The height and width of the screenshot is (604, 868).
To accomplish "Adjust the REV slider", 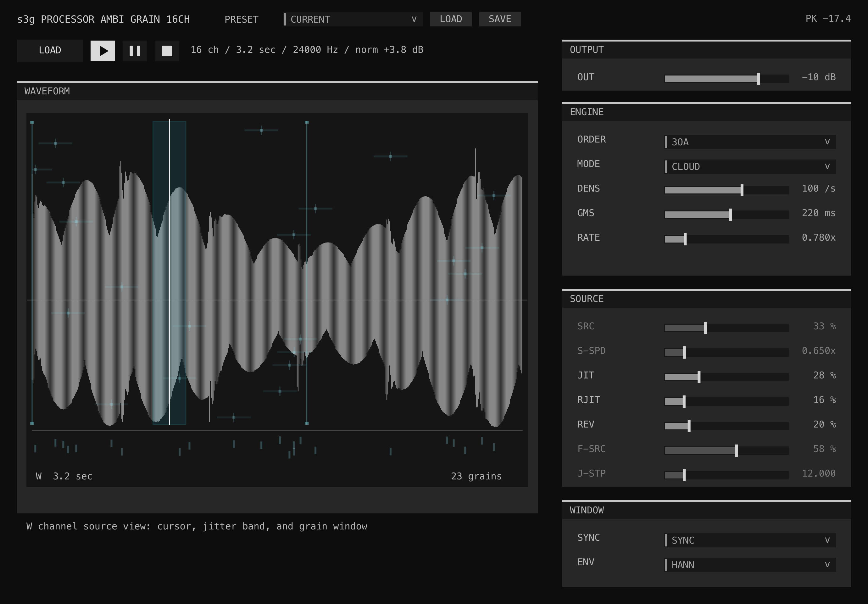I will [x=726, y=426].
